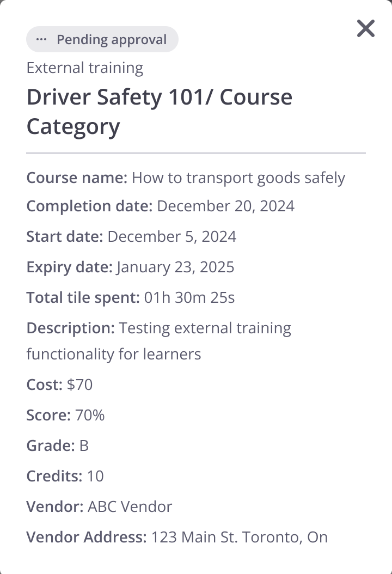Viewport: 392px width, 574px height.
Task: Click the Course name label
Action: (x=77, y=178)
